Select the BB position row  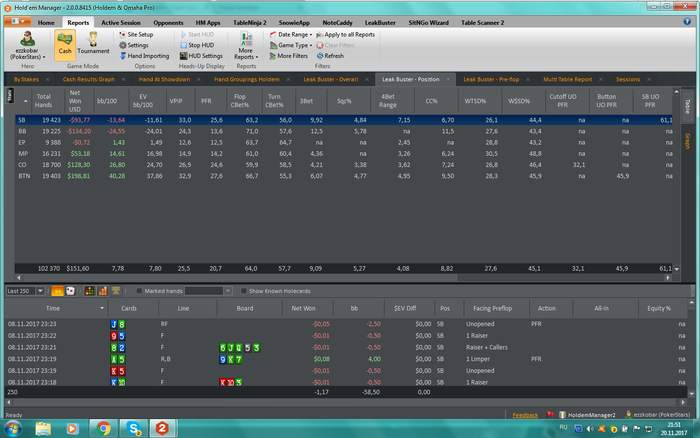344,131
